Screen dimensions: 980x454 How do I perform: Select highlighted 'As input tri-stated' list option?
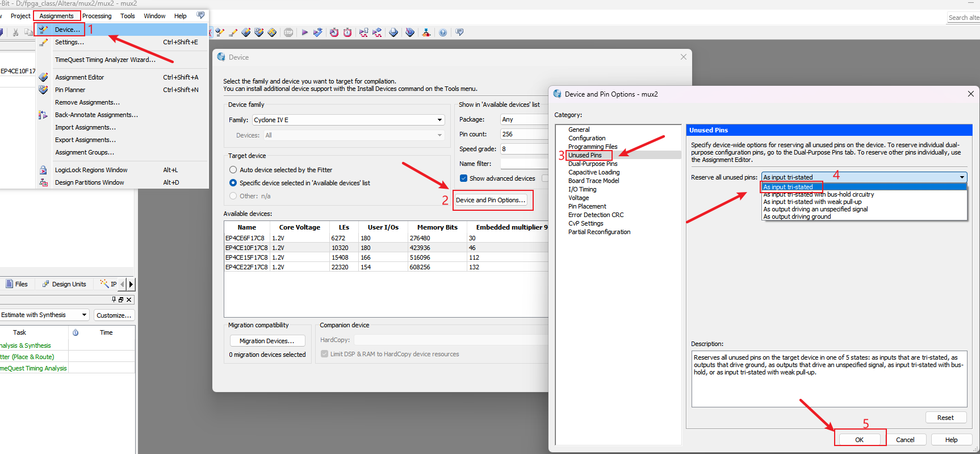tap(864, 187)
